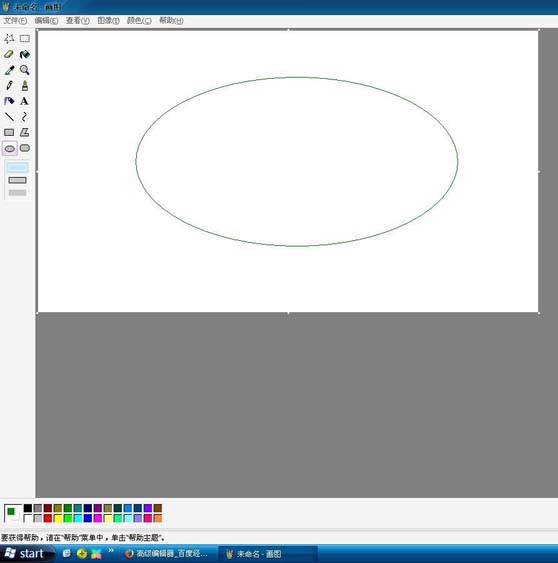
Task: Choose the outline with fill style
Action: pyautogui.click(x=18, y=180)
